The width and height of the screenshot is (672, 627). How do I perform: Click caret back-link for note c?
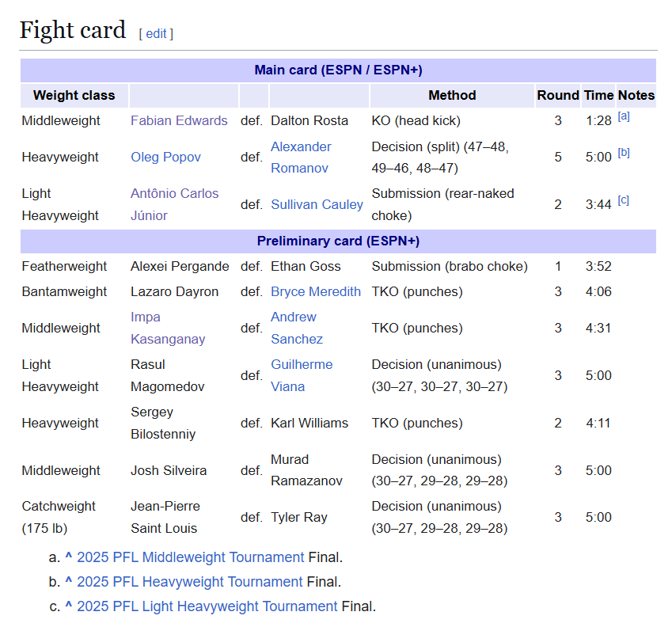coord(69,606)
